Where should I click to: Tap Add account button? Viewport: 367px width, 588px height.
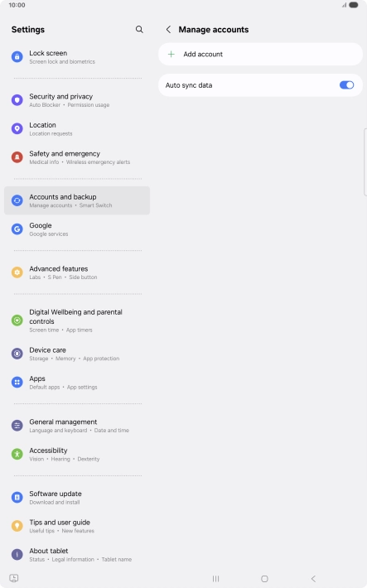coord(260,54)
